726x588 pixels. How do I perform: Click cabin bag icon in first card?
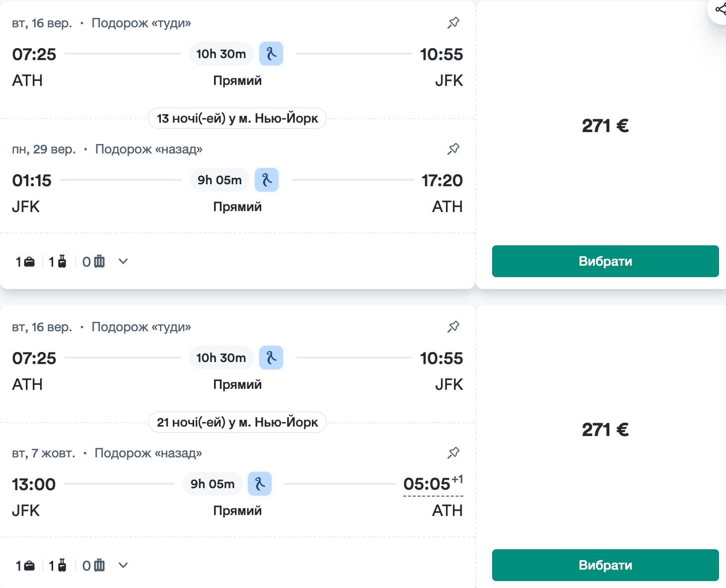tap(62, 262)
